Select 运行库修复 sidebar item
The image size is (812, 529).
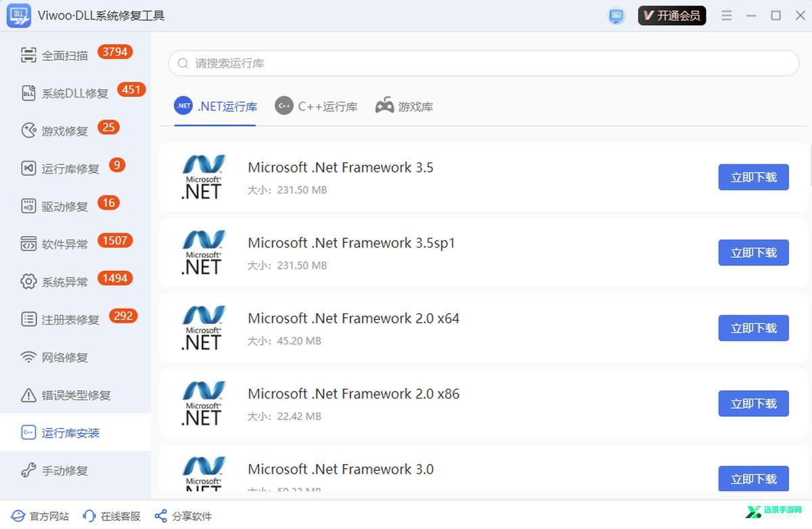75,168
